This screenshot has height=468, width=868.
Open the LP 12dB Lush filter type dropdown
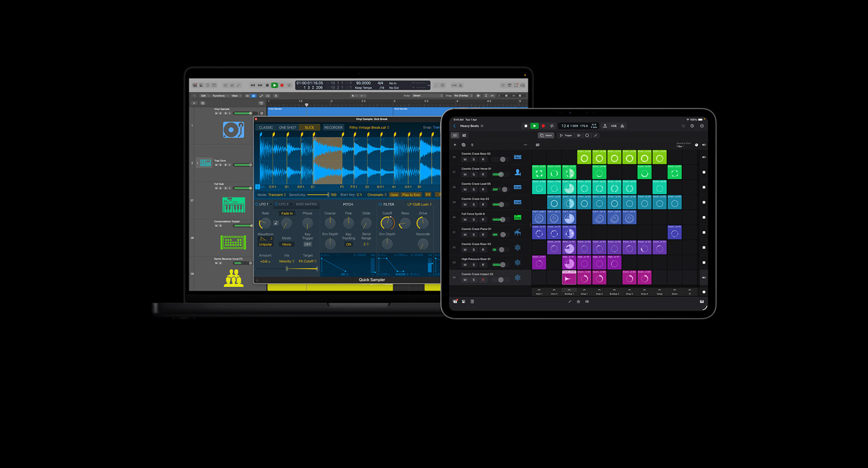pyautogui.click(x=419, y=204)
